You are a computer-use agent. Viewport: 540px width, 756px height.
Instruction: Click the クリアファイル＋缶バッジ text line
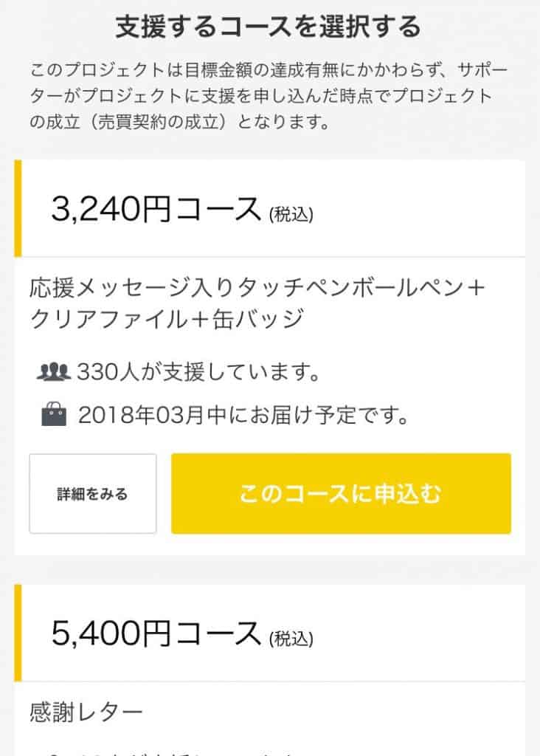point(167,319)
